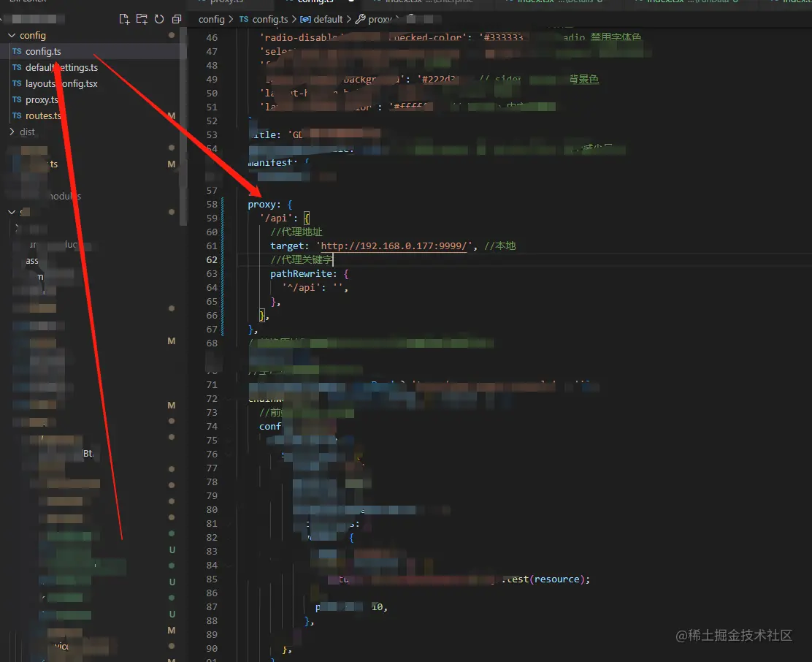Click the TS icon in config.ts breadcrumb

point(244,19)
